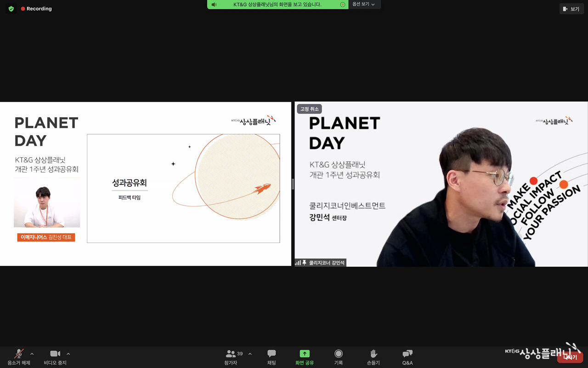Expand the arrow next to 참가자 count
This screenshot has height=368, width=588.
click(x=250, y=354)
